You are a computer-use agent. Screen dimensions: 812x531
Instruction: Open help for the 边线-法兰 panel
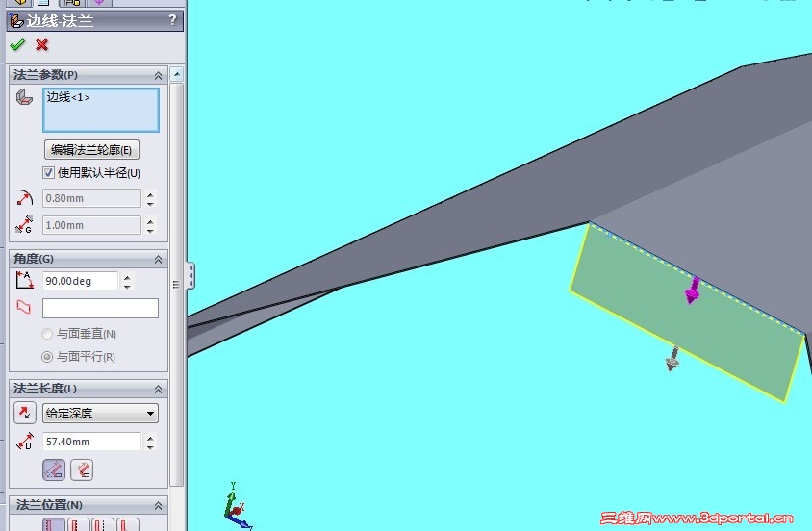[172, 20]
